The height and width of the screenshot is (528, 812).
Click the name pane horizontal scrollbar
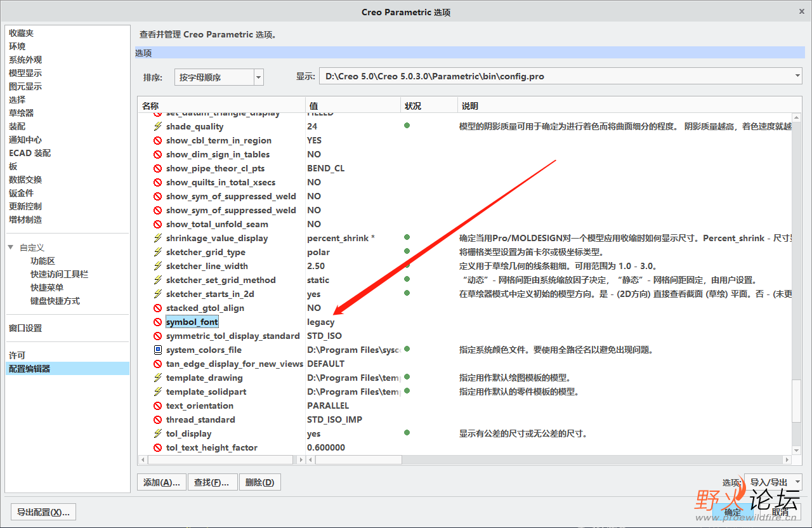click(221, 459)
